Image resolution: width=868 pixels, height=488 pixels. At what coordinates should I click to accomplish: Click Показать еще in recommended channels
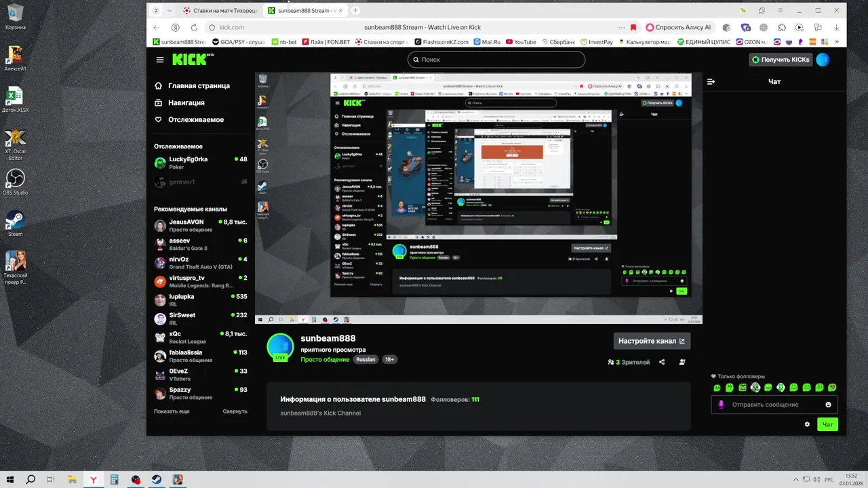[172, 411]
